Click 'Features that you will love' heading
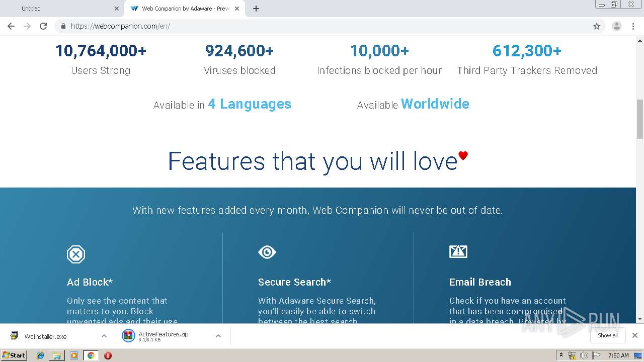The width and height of the screenshot is (644, 362). pos(312,161)
